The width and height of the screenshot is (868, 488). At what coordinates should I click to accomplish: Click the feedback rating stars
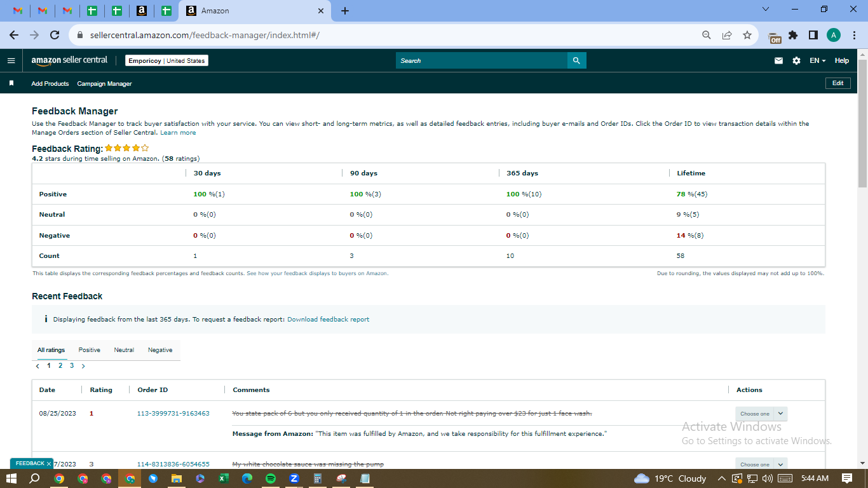click(x=126, y=148)
